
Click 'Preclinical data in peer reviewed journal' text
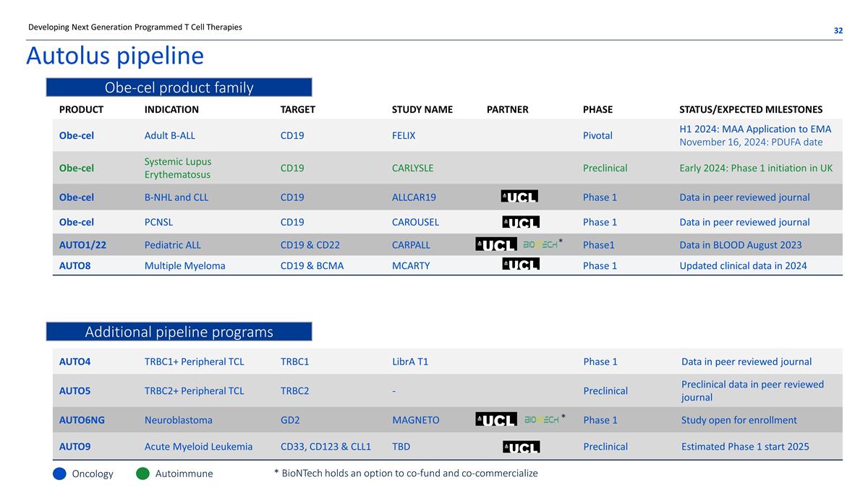[752, 390]
